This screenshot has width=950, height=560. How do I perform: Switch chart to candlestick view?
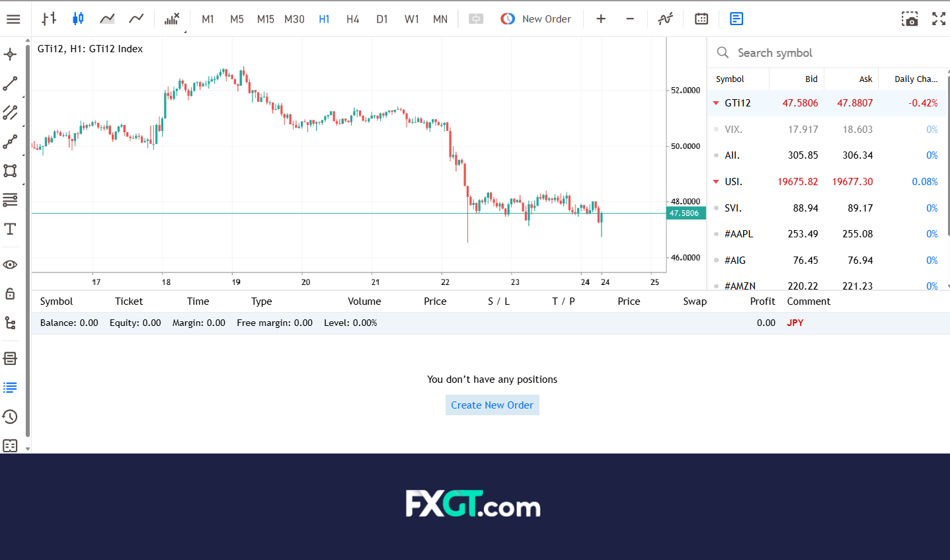coord(78,19)
